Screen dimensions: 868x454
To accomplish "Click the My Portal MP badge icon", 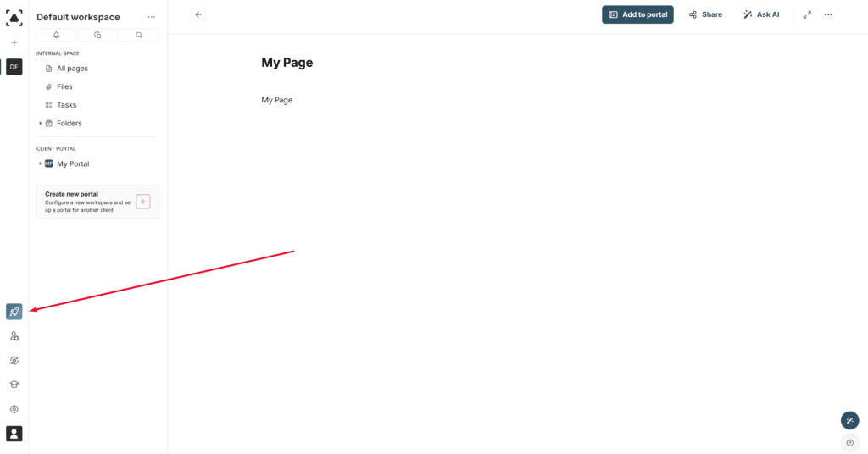I will (48, 163).
